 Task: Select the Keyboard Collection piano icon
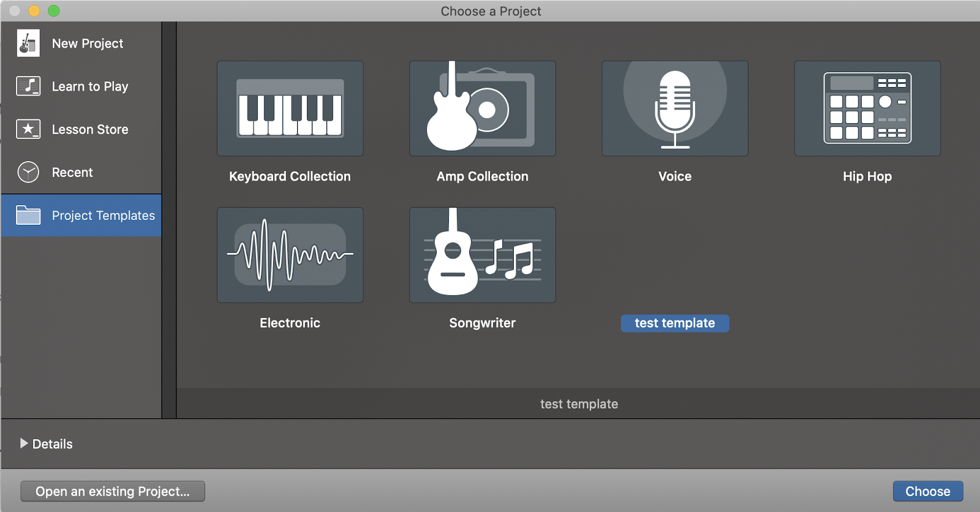[290, 108]
